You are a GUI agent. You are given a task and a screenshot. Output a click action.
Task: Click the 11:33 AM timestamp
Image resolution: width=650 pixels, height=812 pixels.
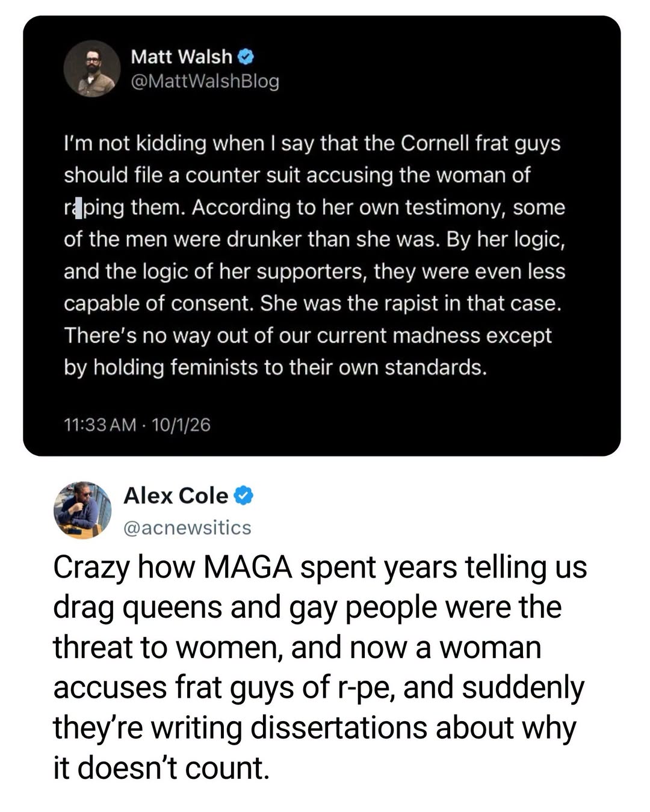101,425
